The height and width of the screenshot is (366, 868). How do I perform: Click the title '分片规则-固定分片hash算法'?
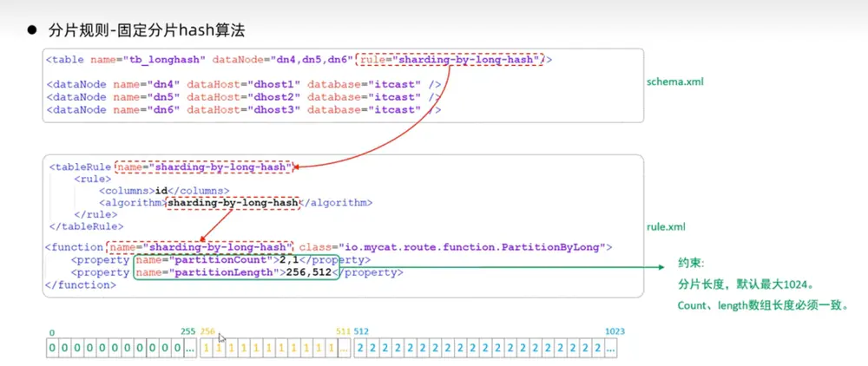pos(147,31)
